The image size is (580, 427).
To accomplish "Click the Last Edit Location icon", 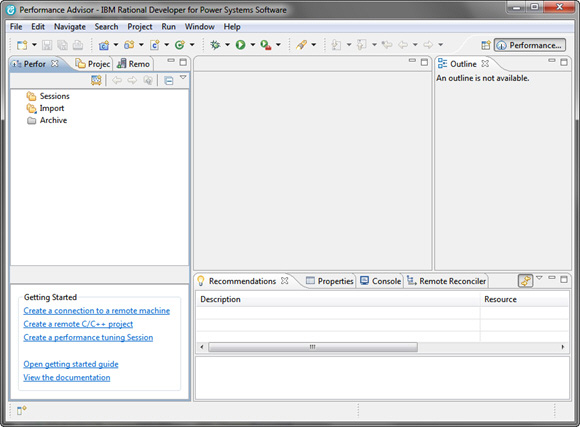I will coord(387,45).
